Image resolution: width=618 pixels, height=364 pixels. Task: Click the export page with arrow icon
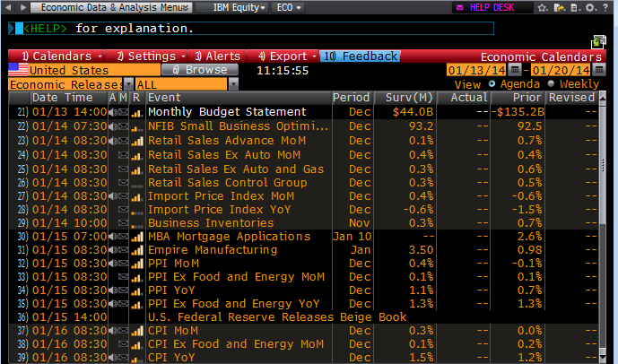click(559, 7)
